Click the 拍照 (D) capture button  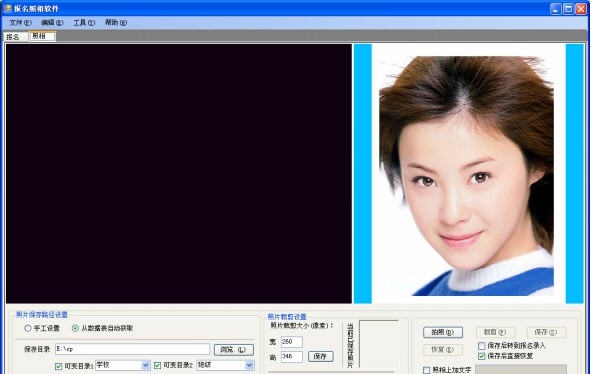click(x=442, y=332)
